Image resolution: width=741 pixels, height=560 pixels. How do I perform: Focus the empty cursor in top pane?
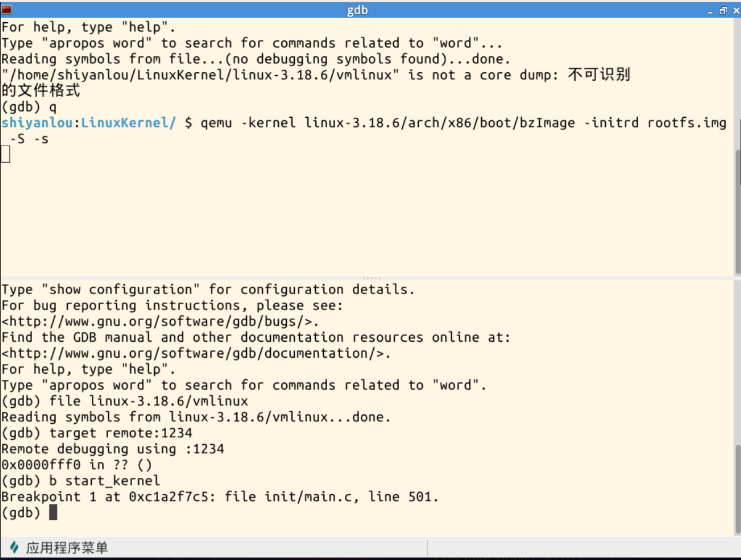coord(6,155)
